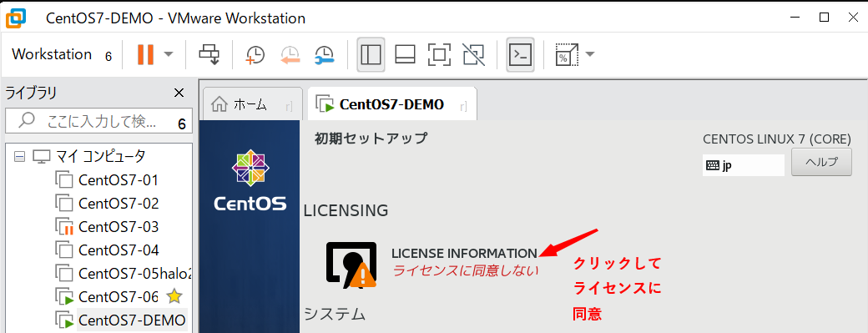Click the stretch guest display icon

(568, 54)
